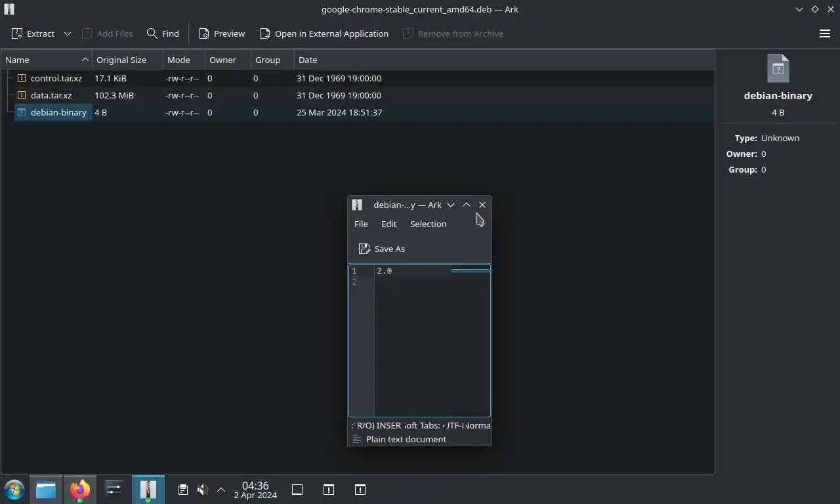
Task: Sort by Original Size column header
Action: [x=127, y=60]
